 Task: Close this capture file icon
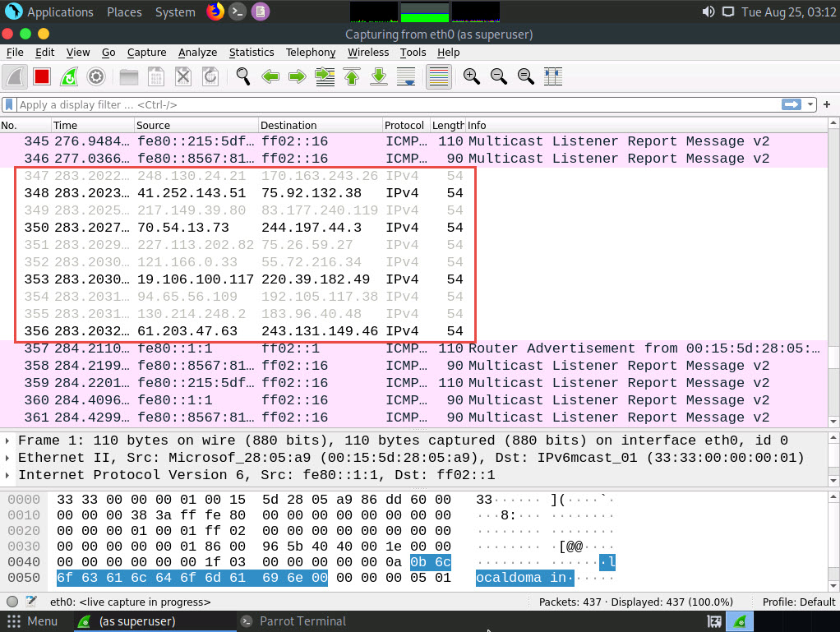tap(183, 77)
